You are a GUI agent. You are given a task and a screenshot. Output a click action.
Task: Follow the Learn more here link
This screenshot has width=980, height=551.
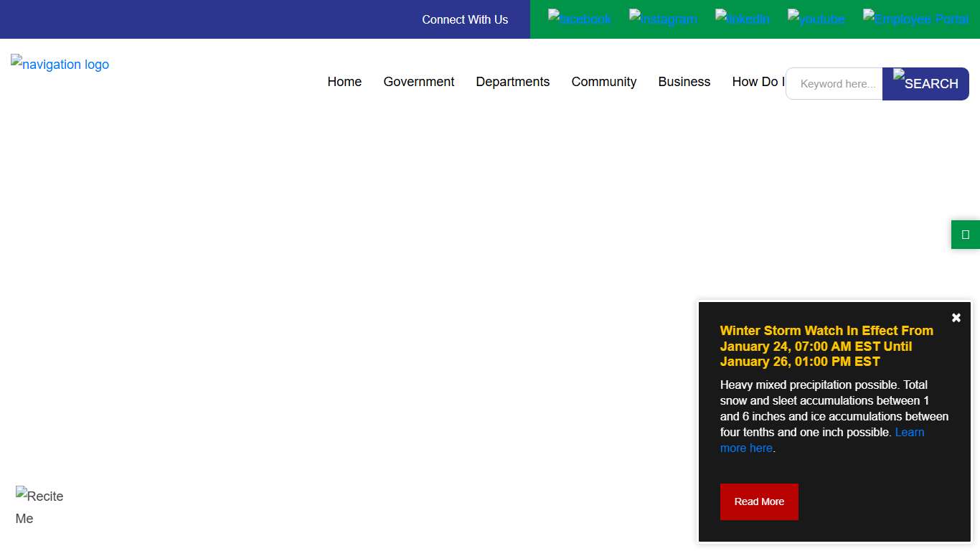(x=909, y=433)
